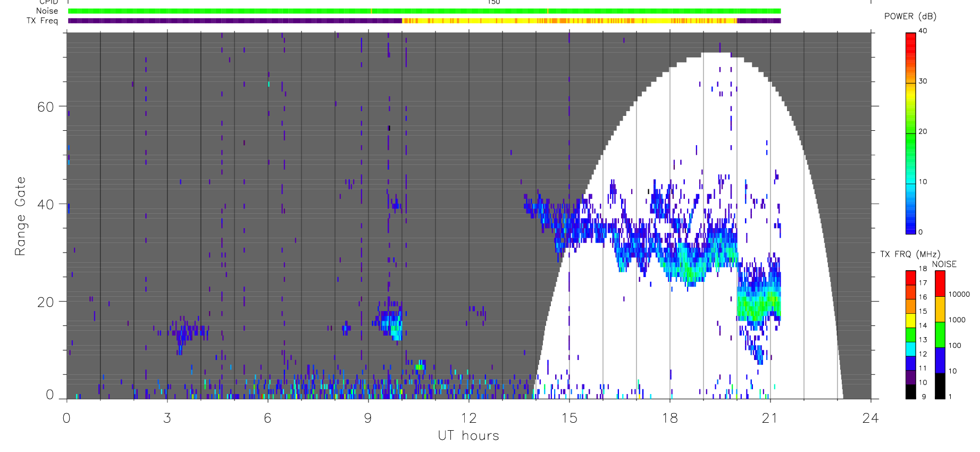This screenshot has width=980, height=452.
Task: Click the x-axis tick label 12
Action: point(468,418)
